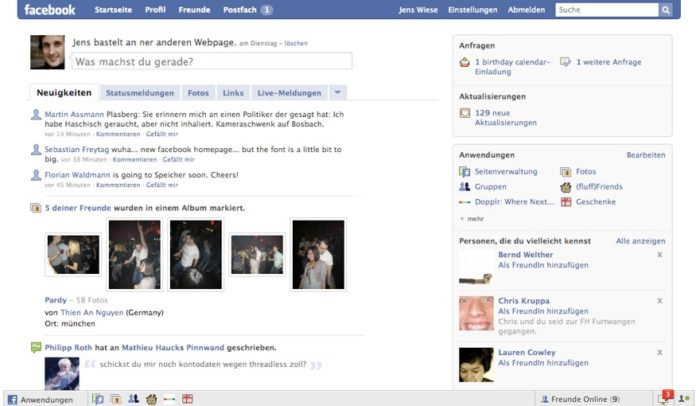Open notifications icon with red badge
The width and height of the screenshot is (696, 406).
click(x=665, y=398)
